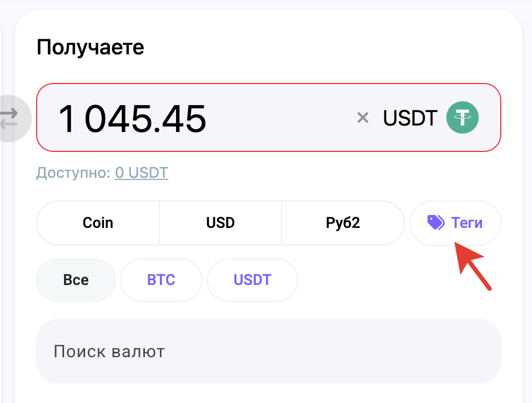Screen dimensions: 532x403
Task: Open the Теги tags button
Action: point(455,223)
